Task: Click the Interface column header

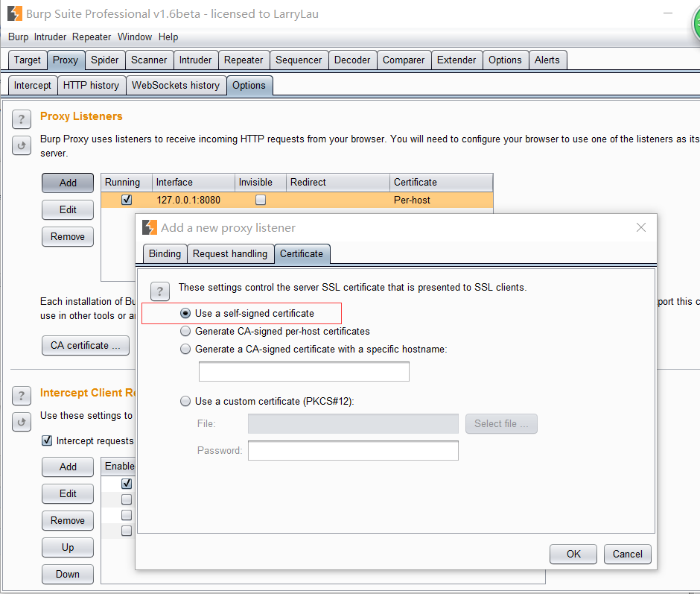Action: 194,183
